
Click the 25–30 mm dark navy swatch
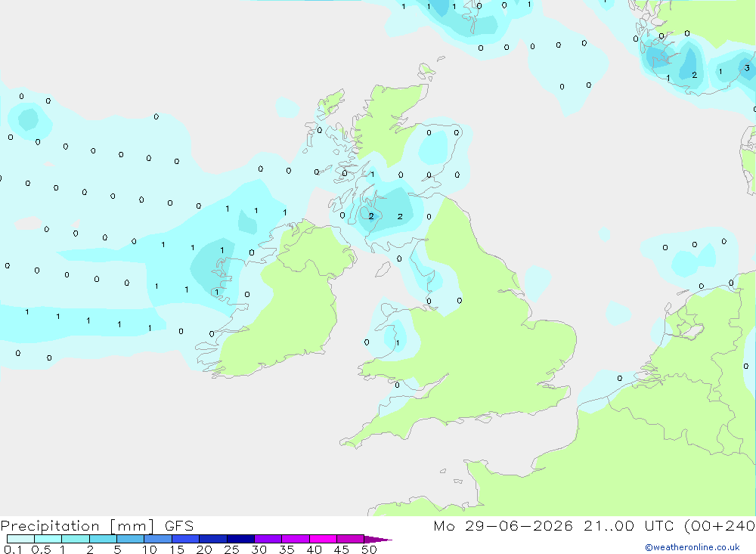pos(240,539)
